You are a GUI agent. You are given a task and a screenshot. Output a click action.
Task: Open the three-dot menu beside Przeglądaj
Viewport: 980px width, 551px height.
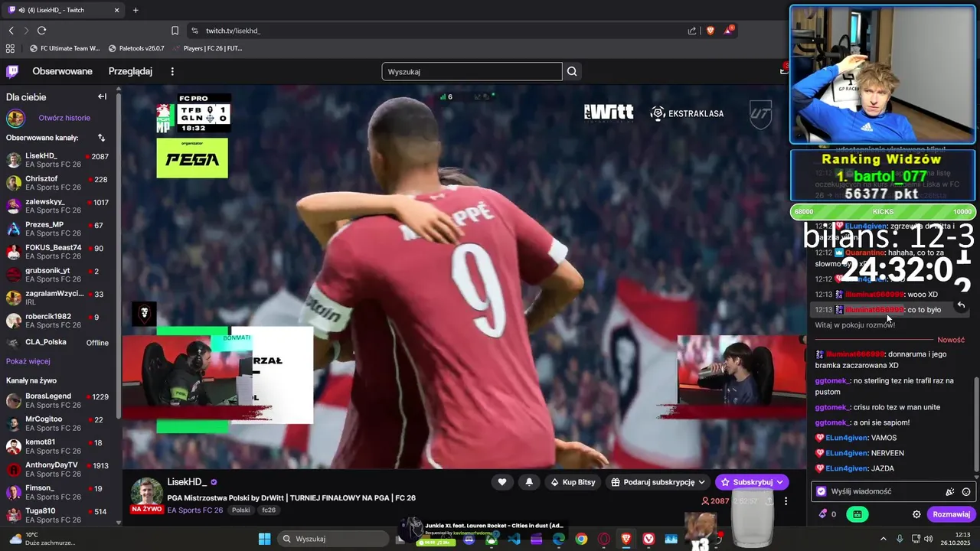pos(172,71)
